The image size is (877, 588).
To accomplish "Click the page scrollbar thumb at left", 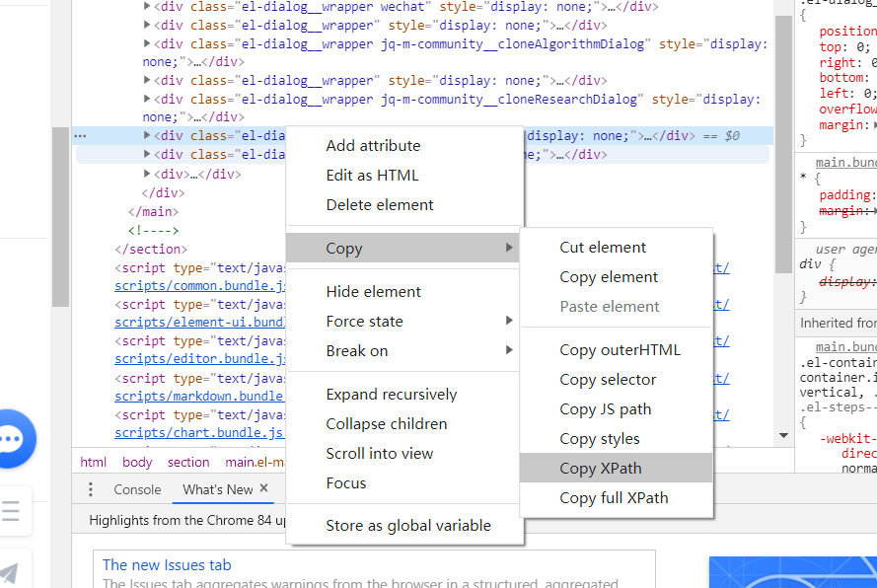I will coord(60,217).
